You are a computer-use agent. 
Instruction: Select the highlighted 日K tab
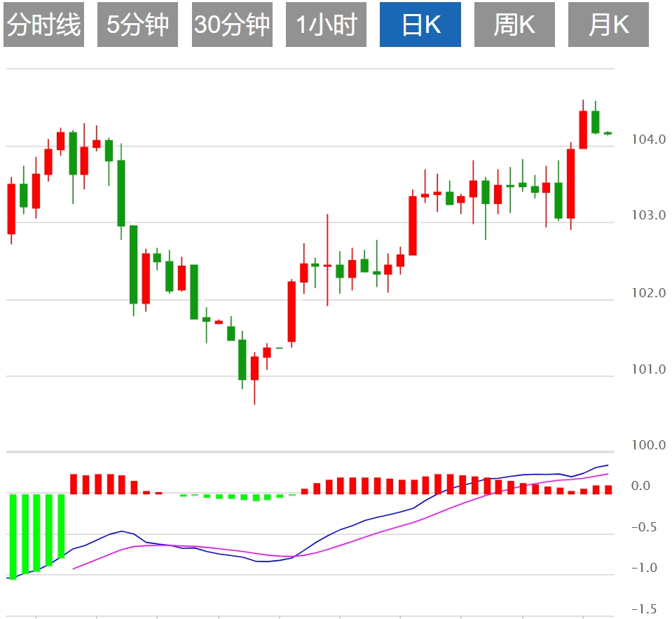coord(420,25)
